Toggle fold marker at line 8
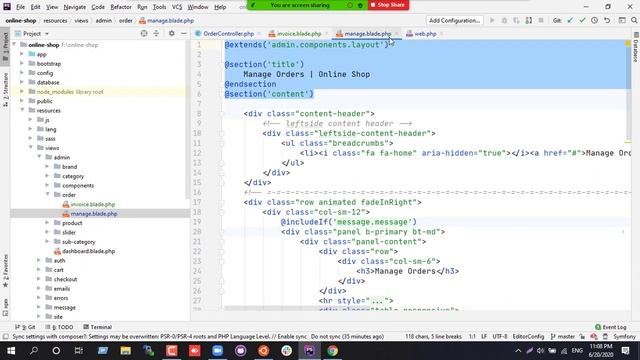 pyautogui.click(x=221, y=113)
